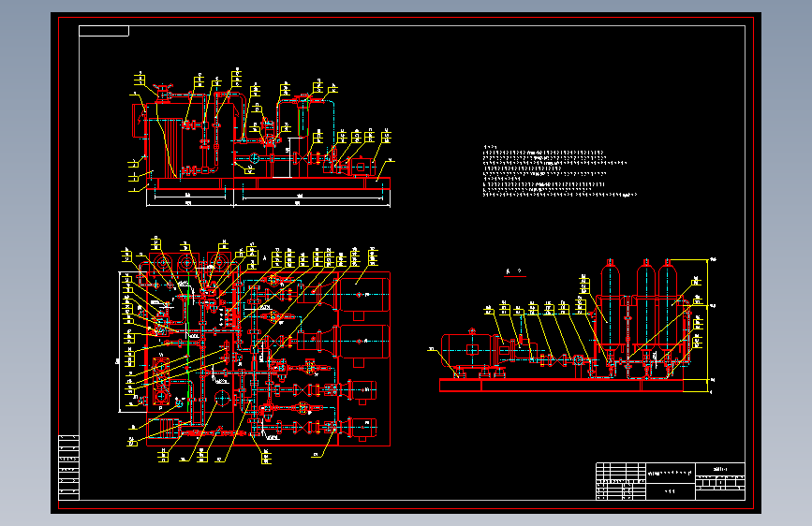Click the round tank circle in the plan view
The image size is (812, 526).
click(222, 398)
